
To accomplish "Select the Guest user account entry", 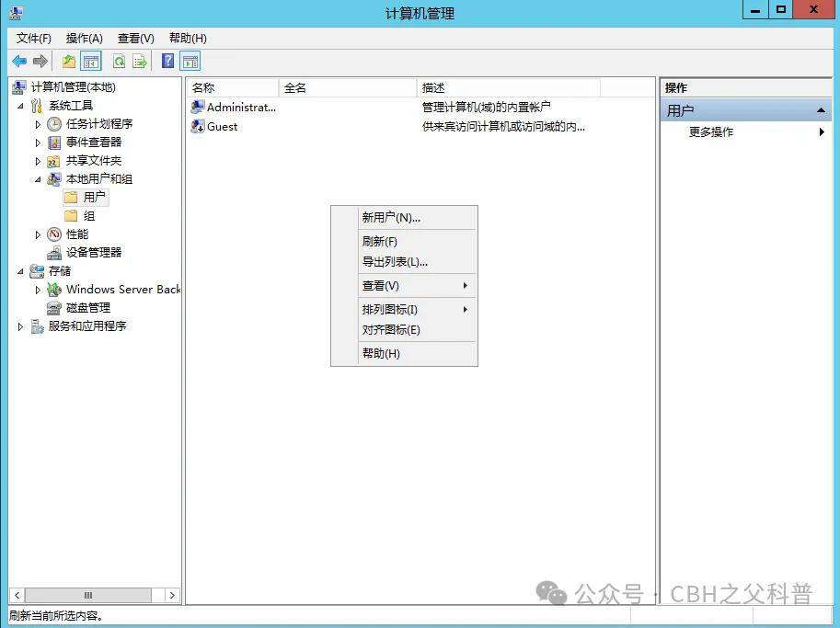I will coord(222,127).
